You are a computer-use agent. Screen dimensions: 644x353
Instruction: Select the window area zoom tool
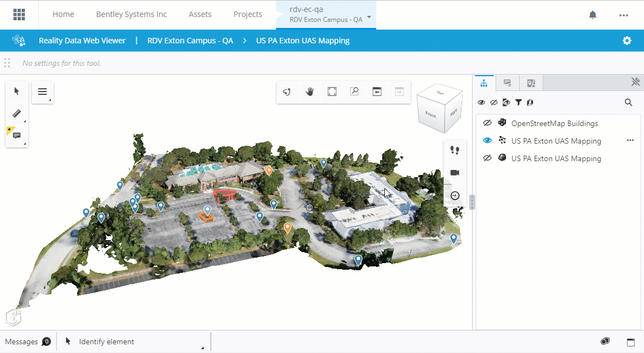354,92
